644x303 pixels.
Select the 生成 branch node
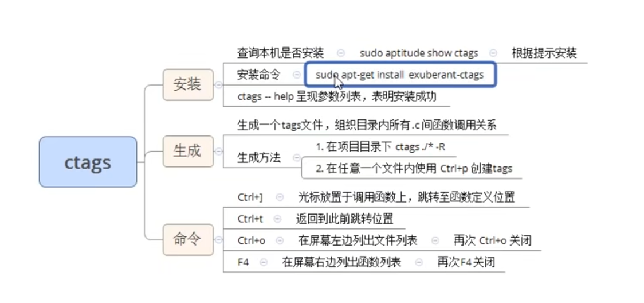(188, 151)
